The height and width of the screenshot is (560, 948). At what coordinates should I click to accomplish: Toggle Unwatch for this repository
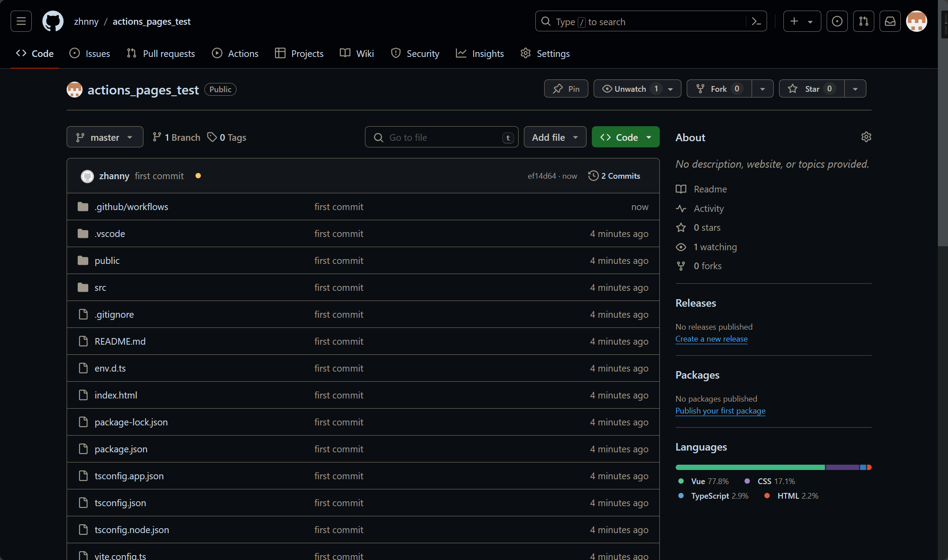coord(630,89)
